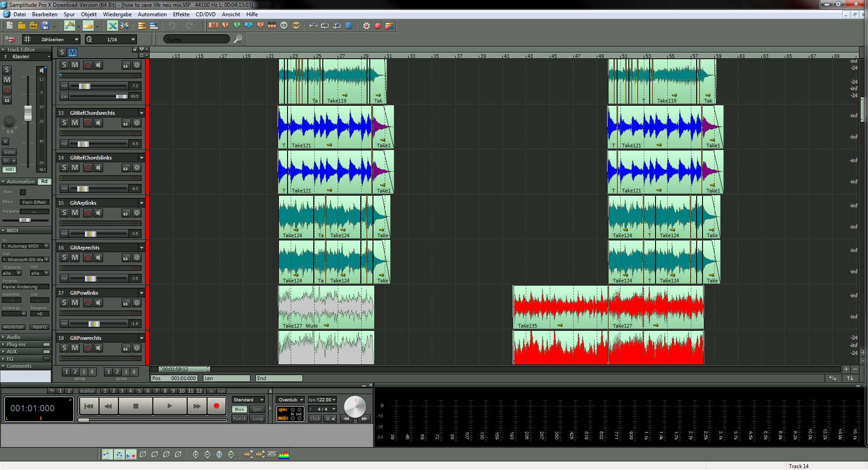Toggle Loop mode in transport
Viewport: 868px width, 470px height.
pyautogui.click(x=258, y=418)
